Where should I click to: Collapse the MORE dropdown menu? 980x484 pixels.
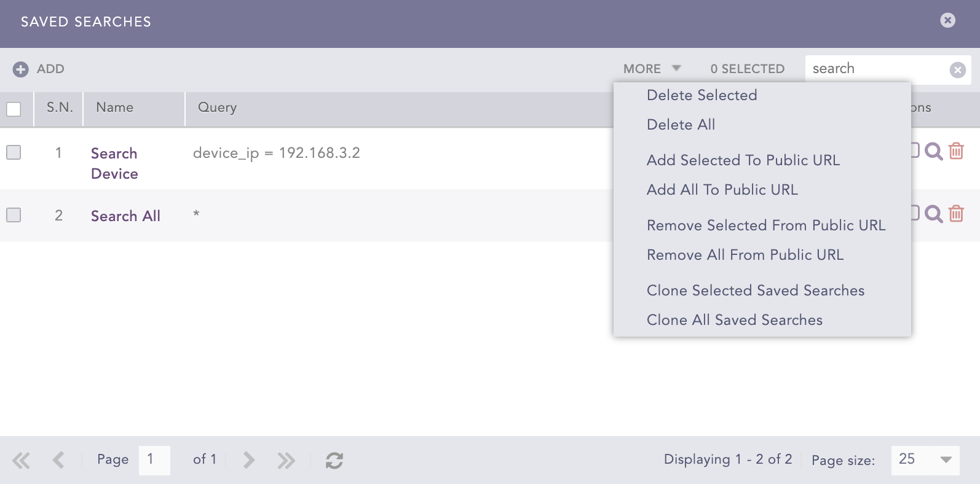tap(652, 69)
